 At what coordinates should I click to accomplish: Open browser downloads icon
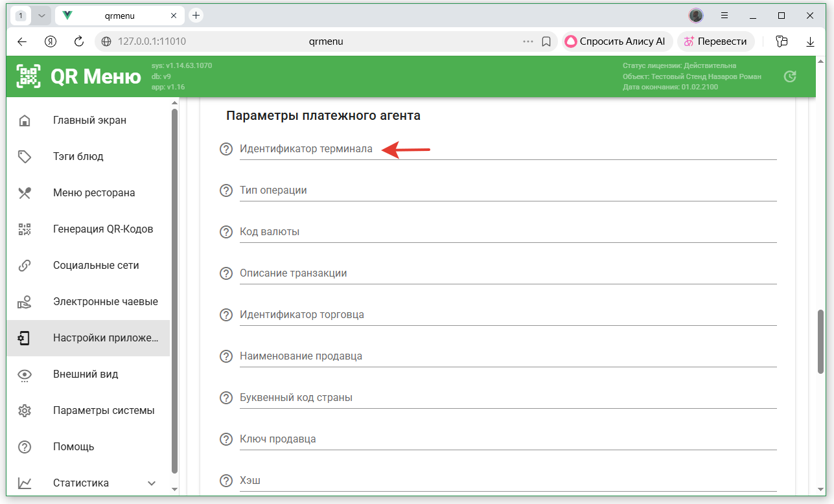(x=810, y=41)
